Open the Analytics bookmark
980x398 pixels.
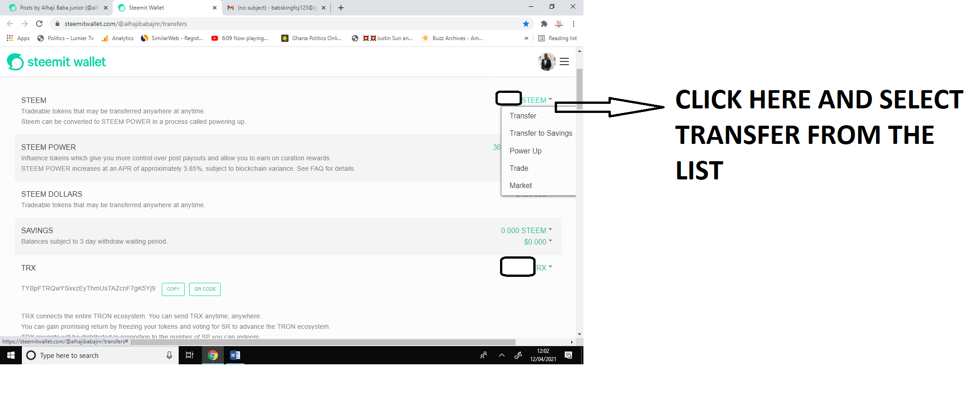[x=118, y=38]
